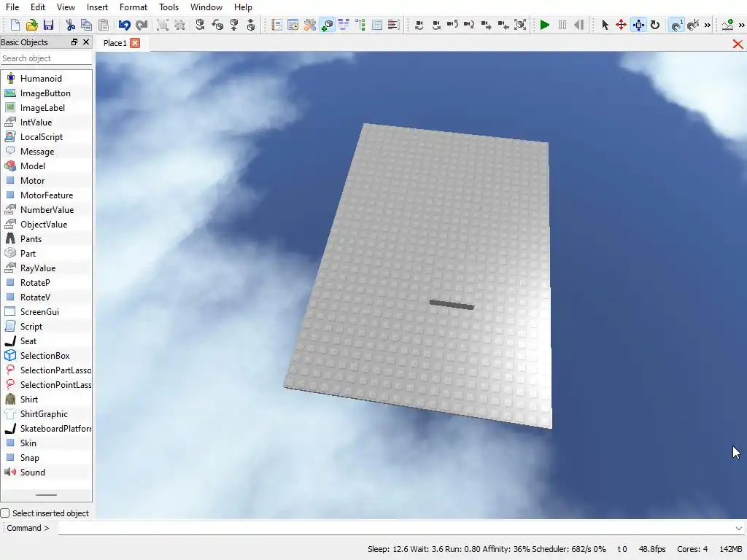Toggle grid snap 1 stud magnet
Screen dimensions: 747x560
click(676, 25)
